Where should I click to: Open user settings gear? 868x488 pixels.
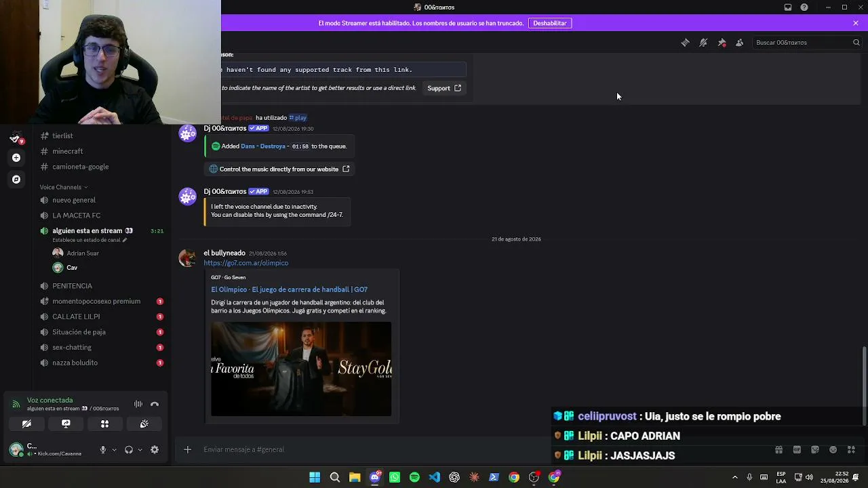coord(155,450)
